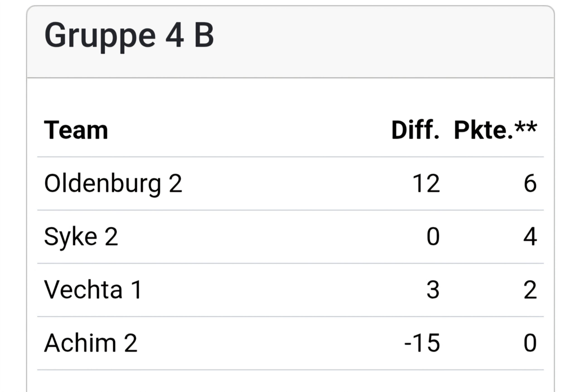Open the Achim 2 team name
This screenshot has width=580, height=392.
click(91, 343)
